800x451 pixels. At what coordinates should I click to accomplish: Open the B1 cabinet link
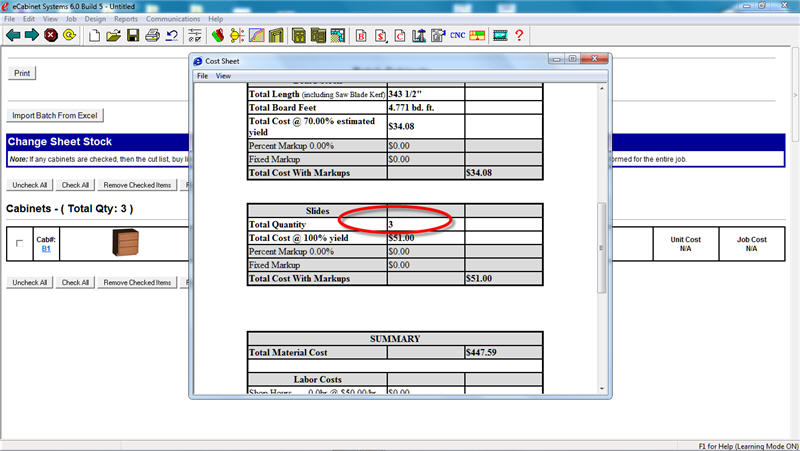pyautogui.click(x=46, y=249)
